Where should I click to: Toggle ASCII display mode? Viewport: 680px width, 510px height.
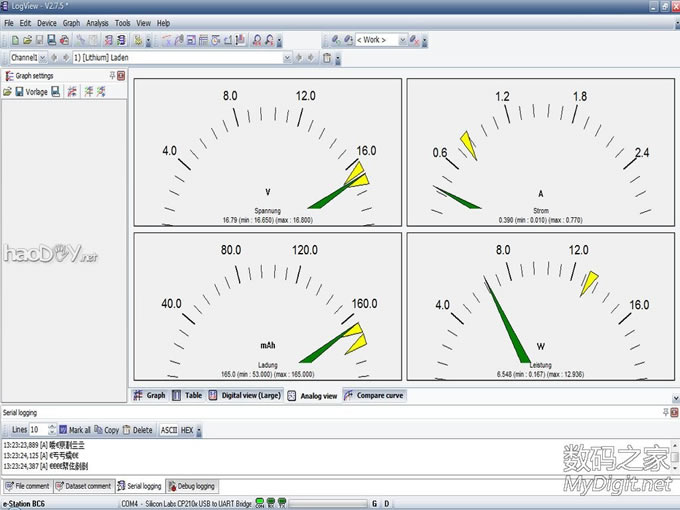(169, 430)
